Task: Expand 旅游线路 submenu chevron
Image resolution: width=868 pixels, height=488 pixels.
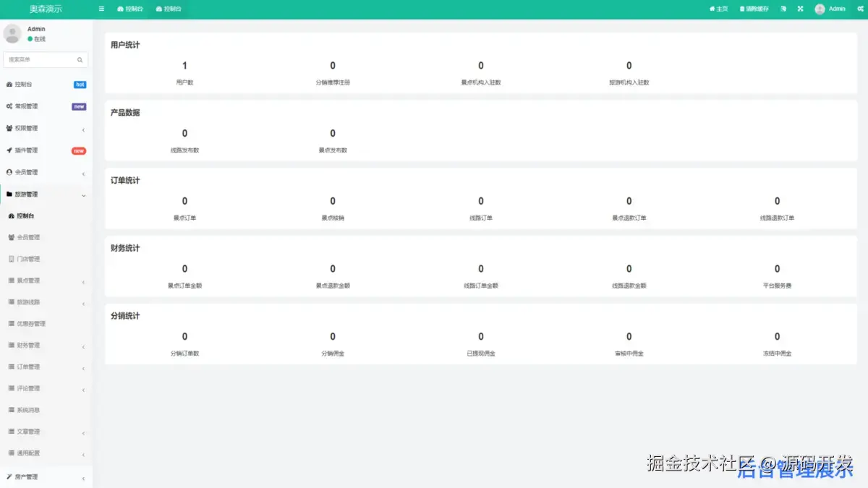Action: click(83, 304)
